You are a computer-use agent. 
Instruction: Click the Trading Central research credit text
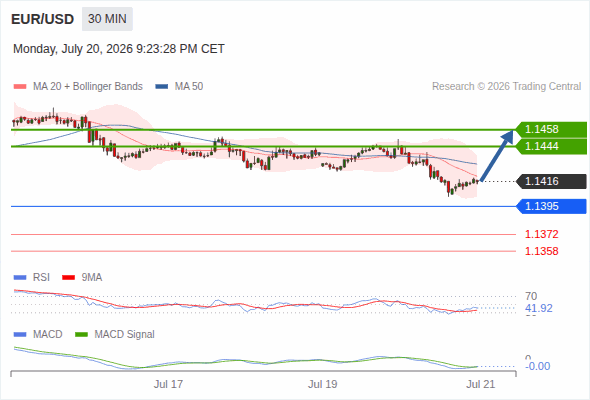point(506,87)
